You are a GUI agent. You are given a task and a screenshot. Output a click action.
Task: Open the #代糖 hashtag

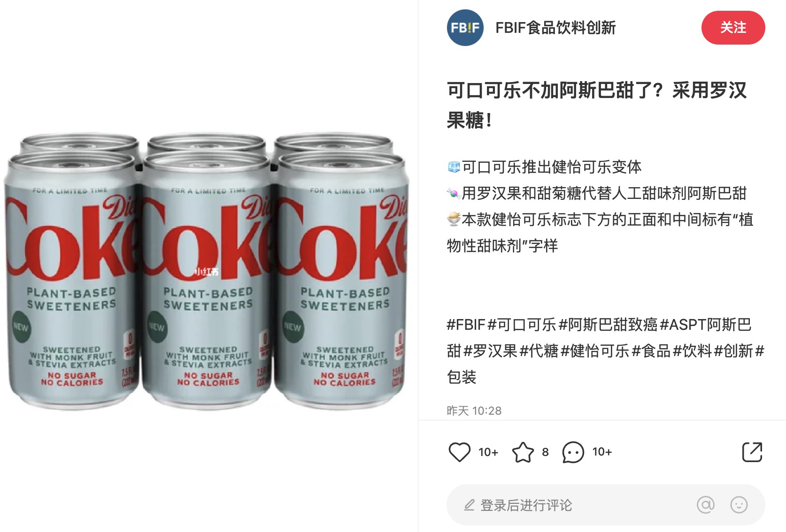539,350
